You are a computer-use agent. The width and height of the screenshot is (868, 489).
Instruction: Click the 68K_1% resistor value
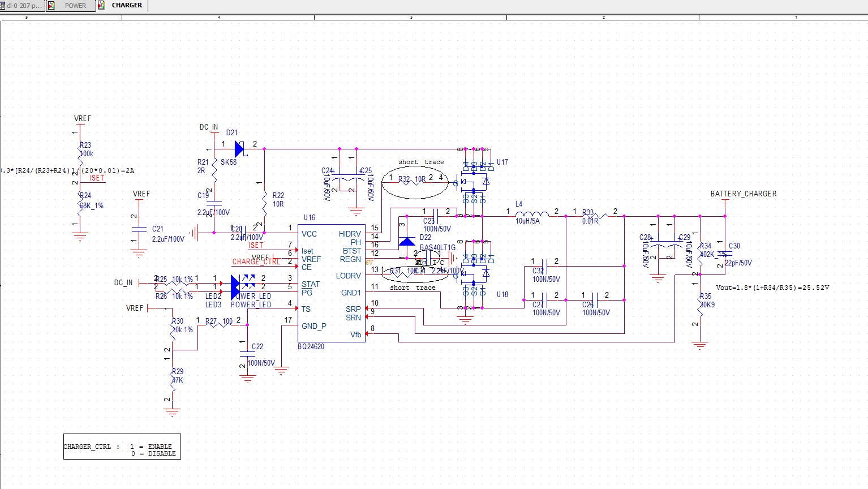[92, 205]
